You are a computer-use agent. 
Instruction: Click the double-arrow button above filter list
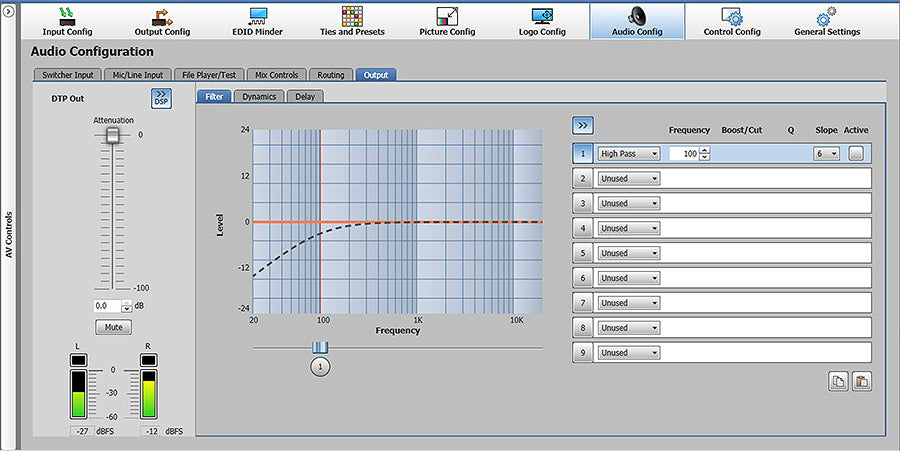pos(583,126)
